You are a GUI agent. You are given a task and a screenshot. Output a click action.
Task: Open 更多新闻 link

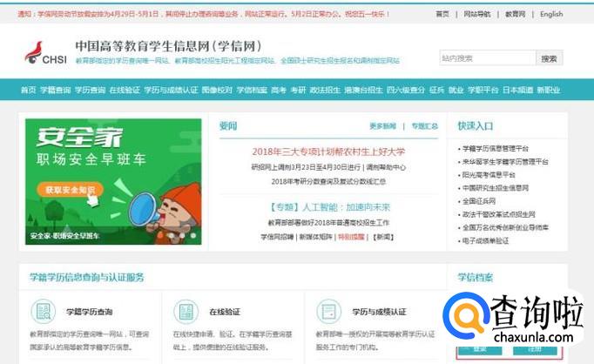coord(382,126)
